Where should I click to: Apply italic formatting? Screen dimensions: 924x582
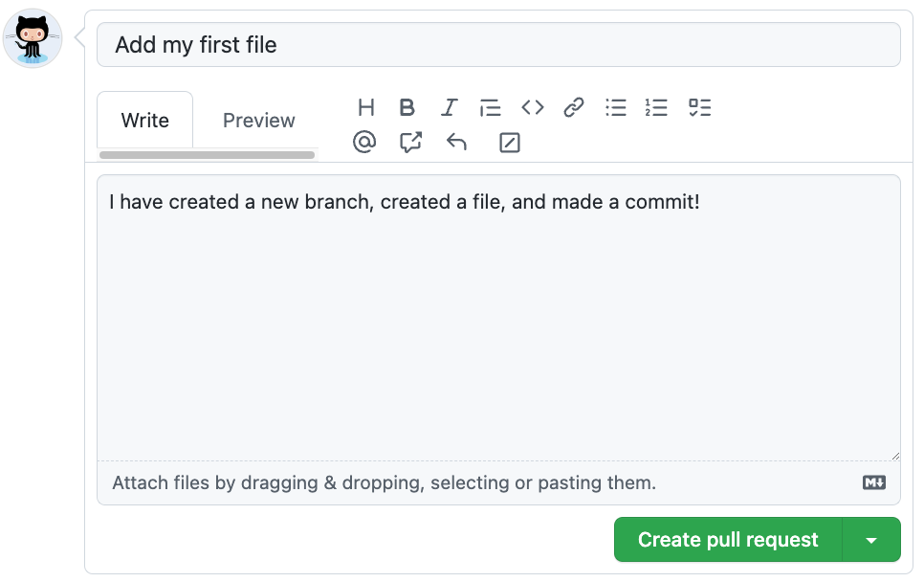pos(449,107)
